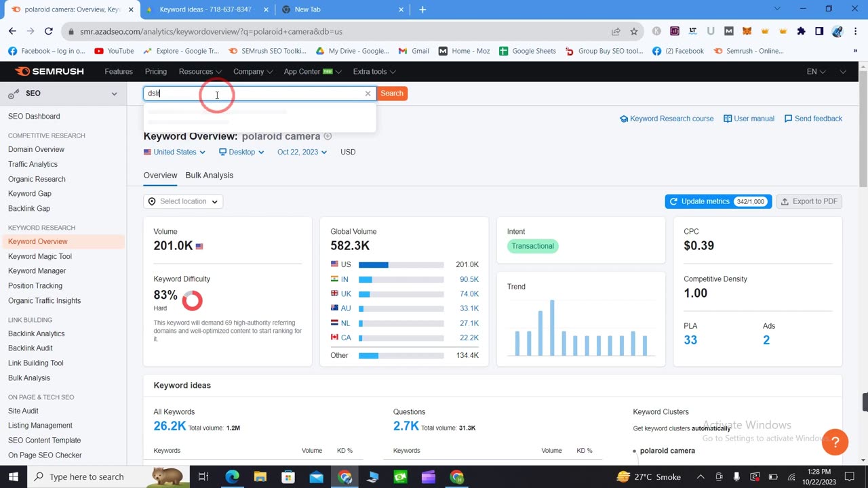Switch to the Keyword ideas browser tab

click(x=205, y=9)
